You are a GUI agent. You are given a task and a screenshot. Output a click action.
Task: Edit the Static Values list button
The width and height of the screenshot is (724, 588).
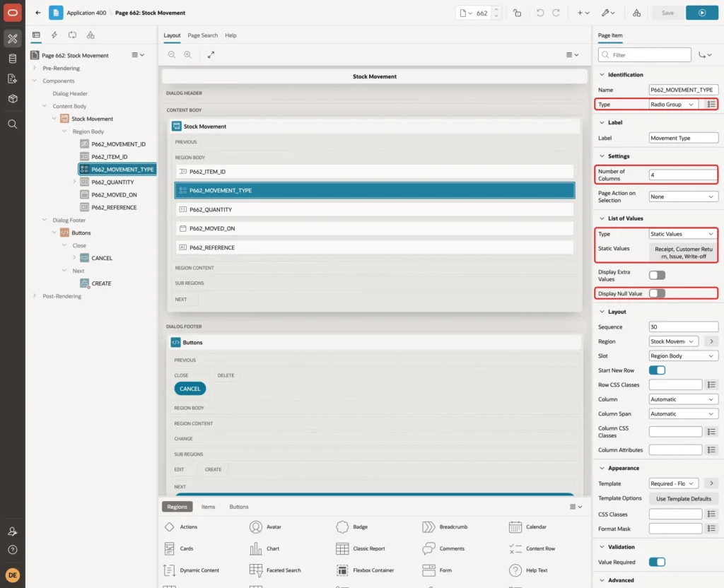pos(684,252)
